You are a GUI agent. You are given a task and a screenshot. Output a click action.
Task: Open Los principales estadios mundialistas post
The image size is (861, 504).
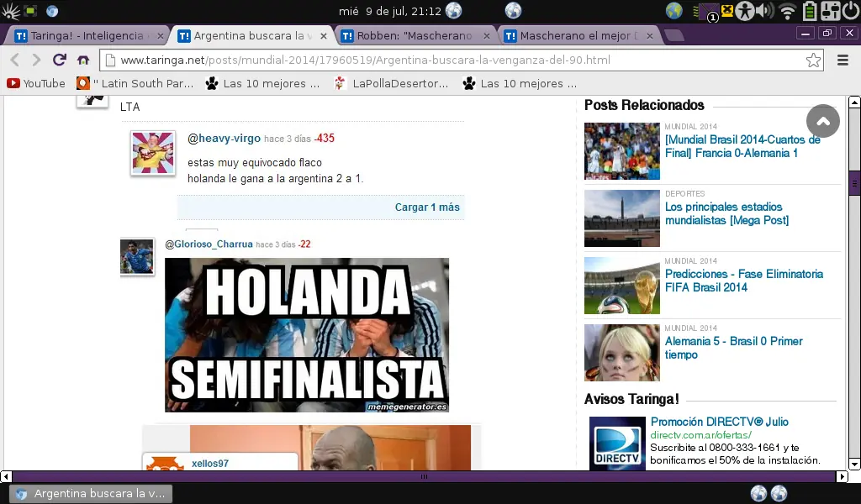coord(726,213)
